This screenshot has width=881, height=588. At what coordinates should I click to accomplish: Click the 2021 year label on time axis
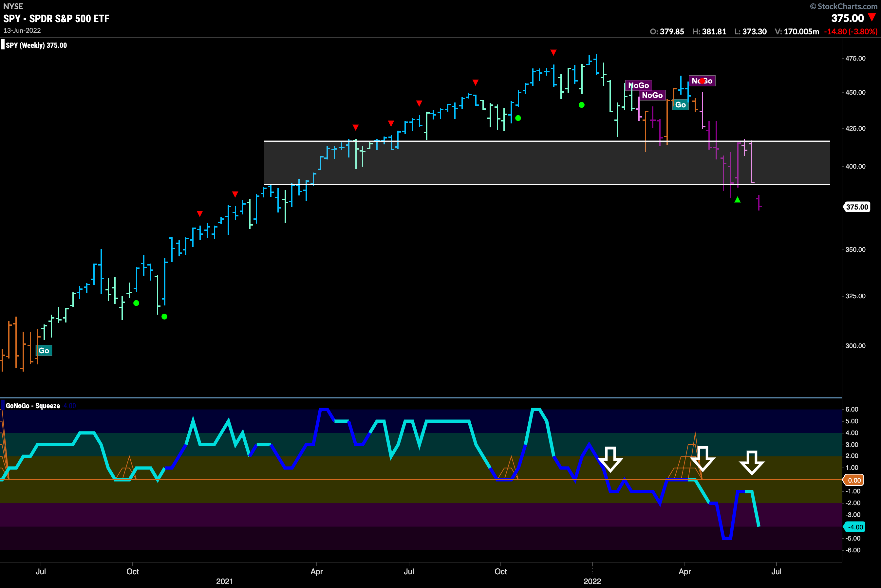point(224,581)
